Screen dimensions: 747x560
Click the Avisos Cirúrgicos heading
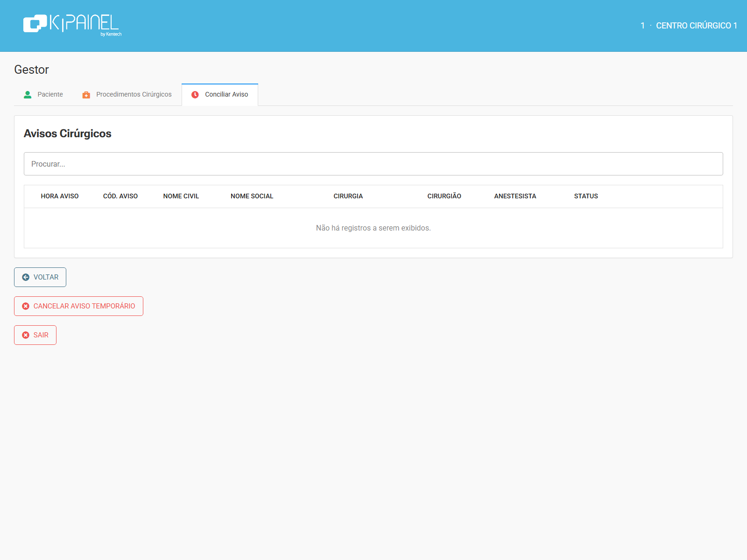click(68, 133)
